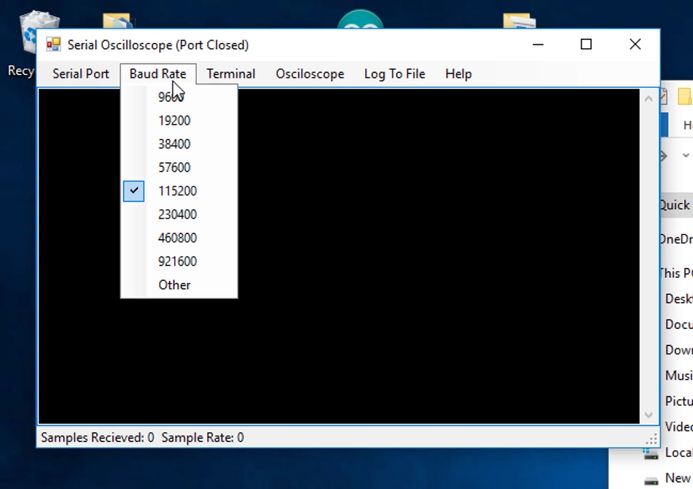This screenshot has width=693, height=489.
Task: Click the Local Disk drive icon
Action: 651,454
